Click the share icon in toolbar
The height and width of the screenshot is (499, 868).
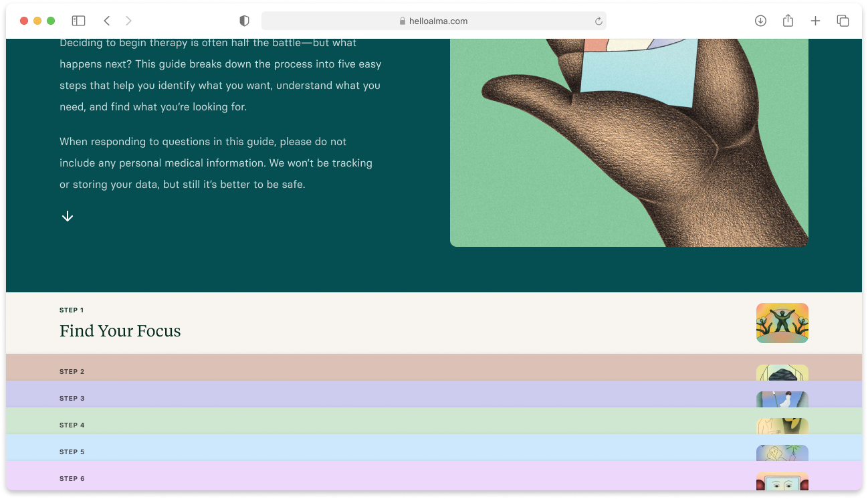coord(788,21)
